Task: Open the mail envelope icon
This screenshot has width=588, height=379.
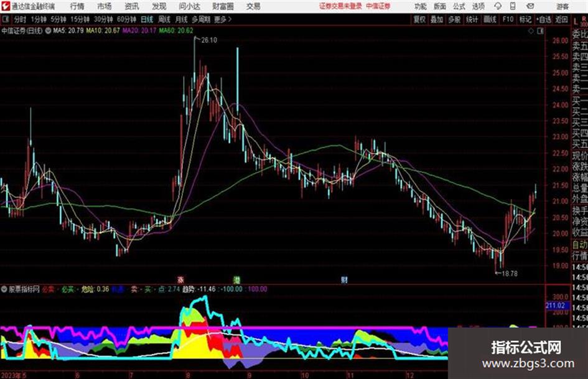Action: point(530,6)
